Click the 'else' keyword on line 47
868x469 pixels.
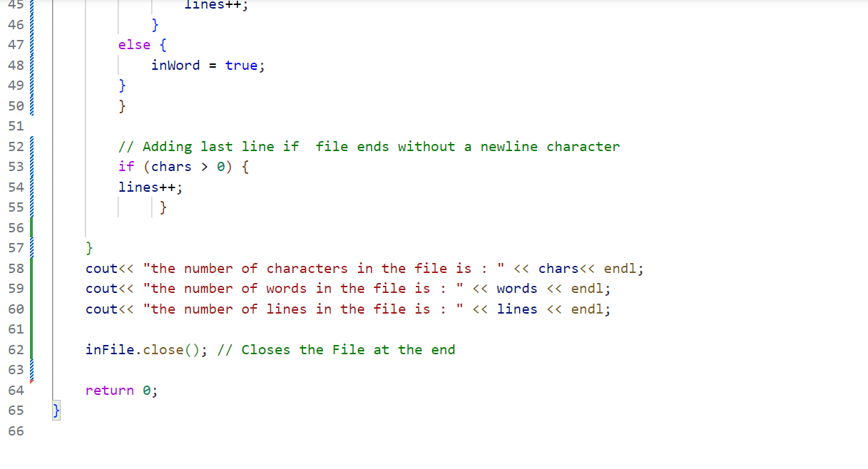134,45
